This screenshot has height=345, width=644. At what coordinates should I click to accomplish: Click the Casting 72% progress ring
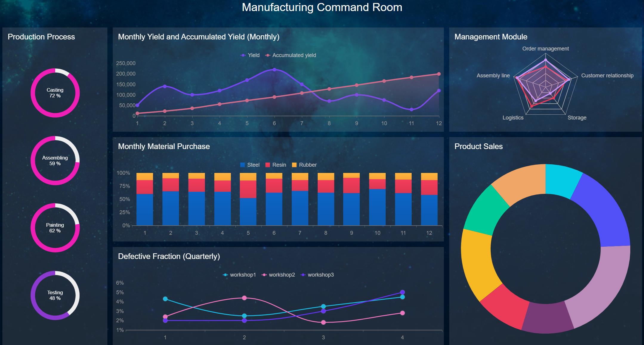[x=55, y=93]
